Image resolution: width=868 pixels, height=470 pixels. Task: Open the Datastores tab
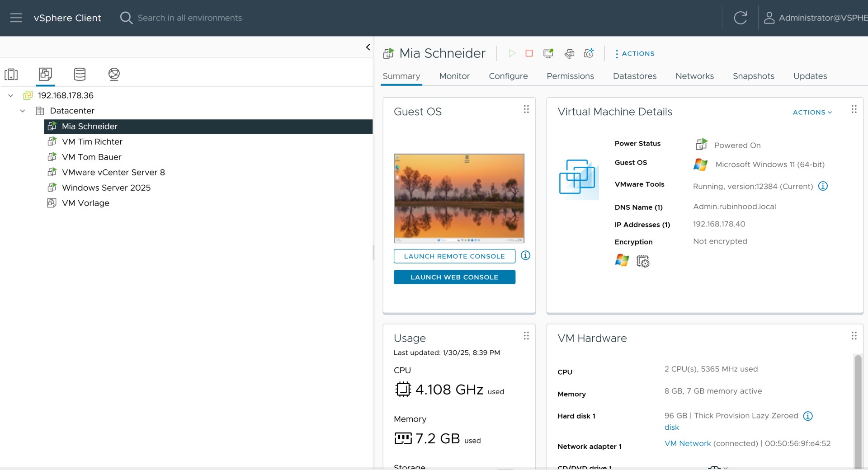pos(635,76)
